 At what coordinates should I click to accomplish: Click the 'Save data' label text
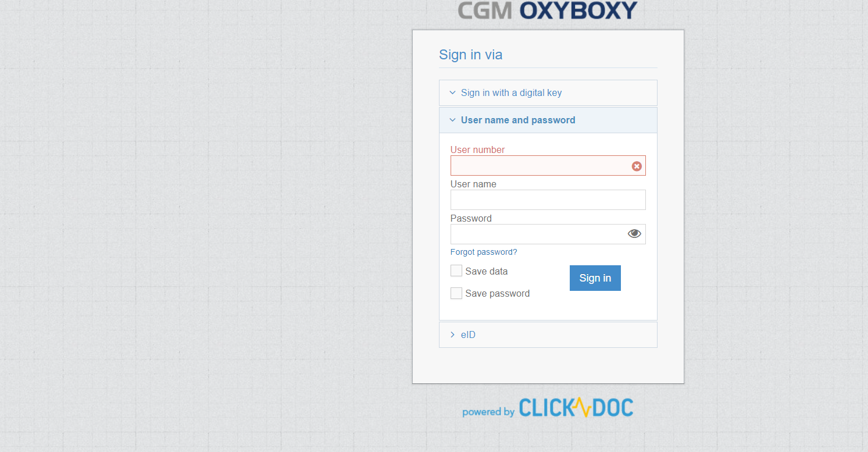point(486,272)
